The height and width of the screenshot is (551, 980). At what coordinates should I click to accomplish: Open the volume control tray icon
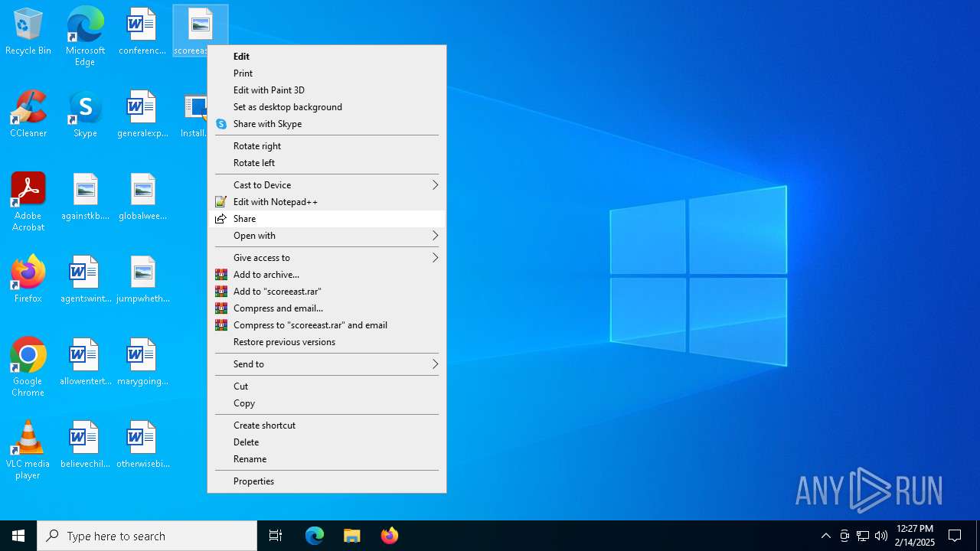coord(881,536)
